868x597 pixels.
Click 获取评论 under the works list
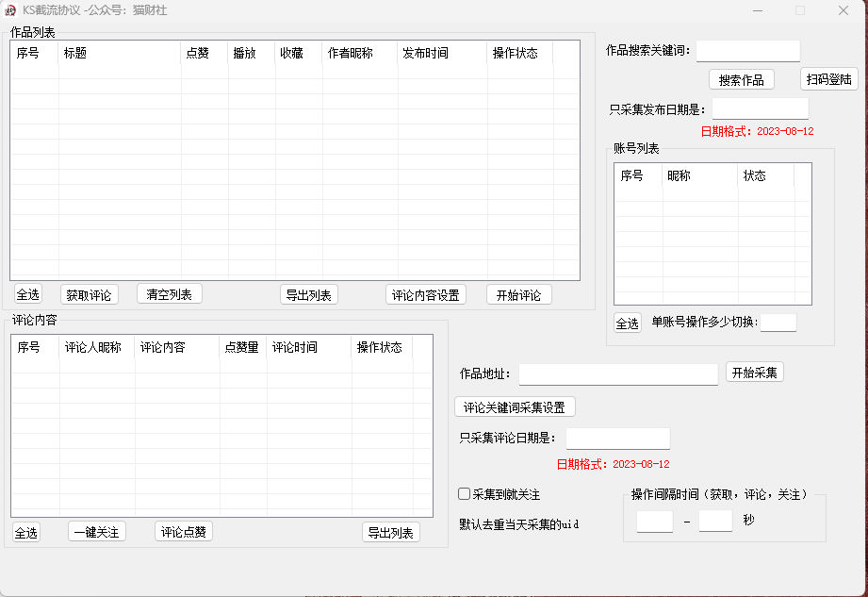90,295
